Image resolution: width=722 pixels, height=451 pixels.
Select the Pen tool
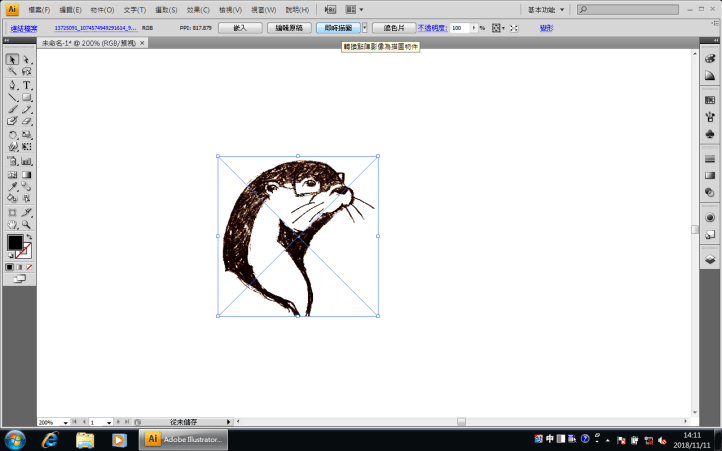coord(12,85)
